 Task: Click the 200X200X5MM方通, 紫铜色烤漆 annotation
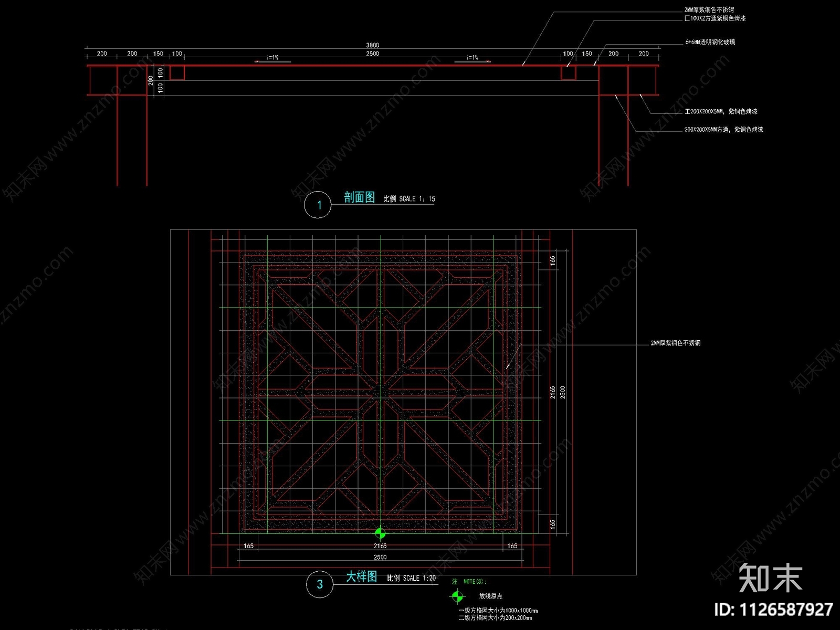(x=724, y=129)
